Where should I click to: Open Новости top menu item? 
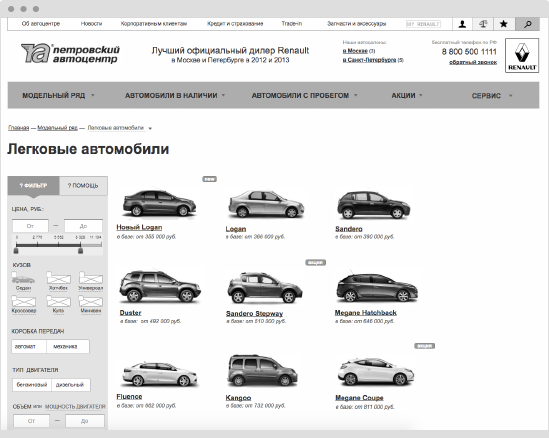(91, 23)
